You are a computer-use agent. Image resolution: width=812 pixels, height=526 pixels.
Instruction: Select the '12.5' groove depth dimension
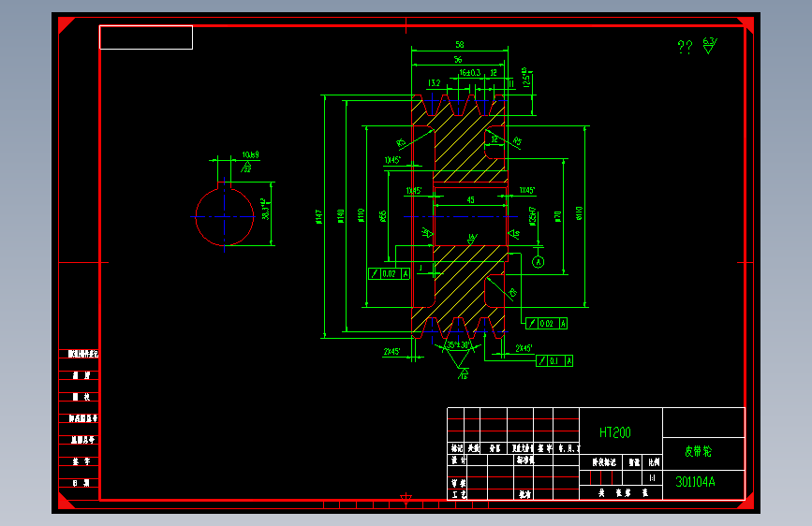(x=525, y=78)
